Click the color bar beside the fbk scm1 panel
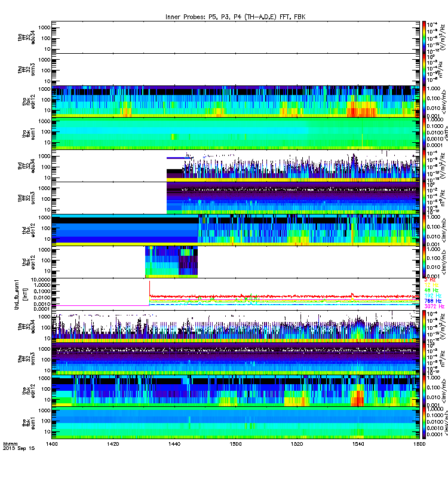This screenshot has height=478, width=448. coord(424,423)
